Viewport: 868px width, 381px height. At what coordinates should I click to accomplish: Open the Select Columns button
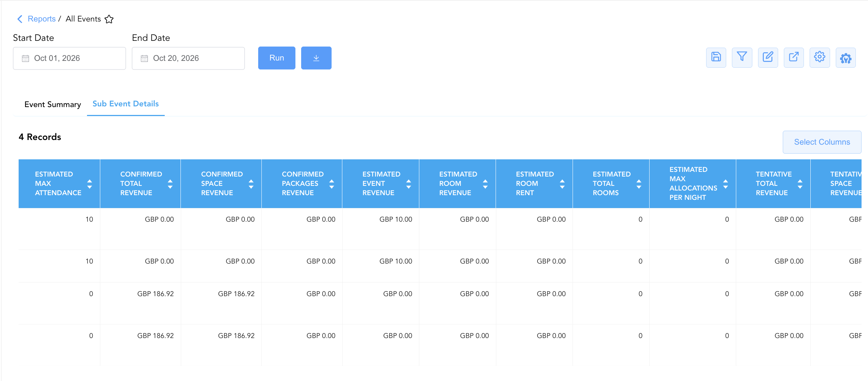(x=822, y=142)
